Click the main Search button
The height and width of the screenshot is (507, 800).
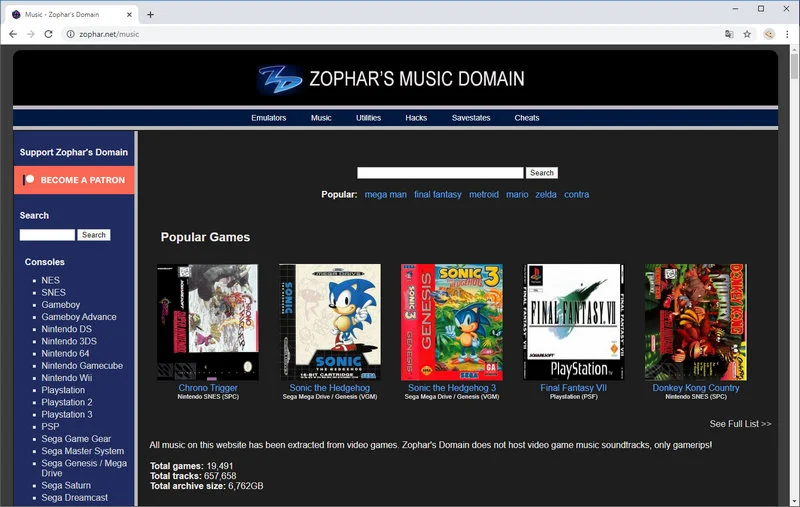tap(542, 173)
